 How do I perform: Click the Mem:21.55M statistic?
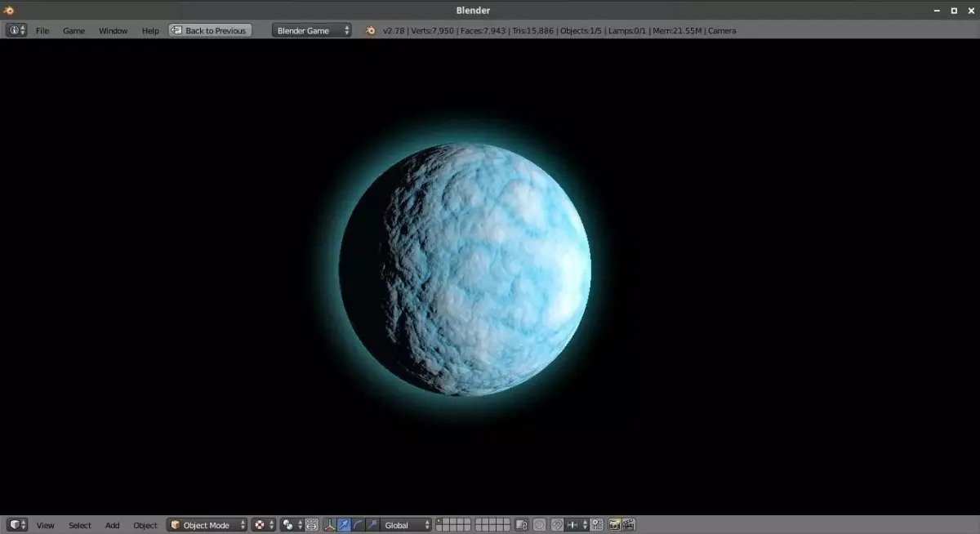[x=677, y=31]
